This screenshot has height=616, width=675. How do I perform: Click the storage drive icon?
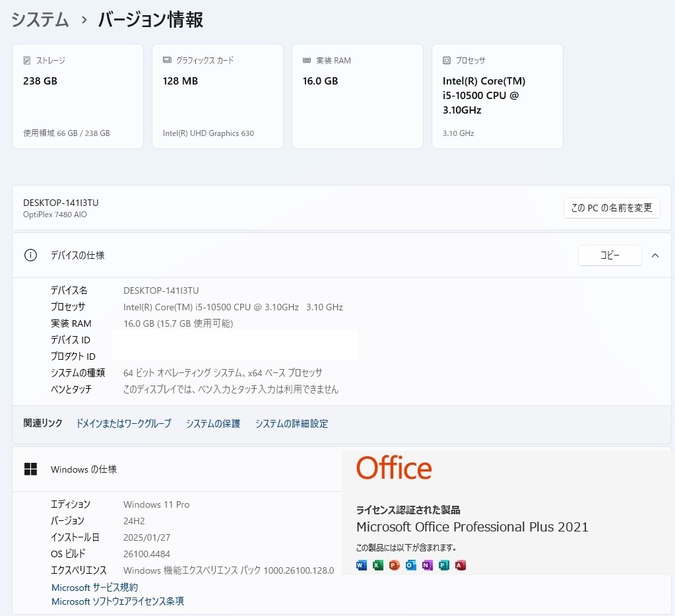(26, 60)
